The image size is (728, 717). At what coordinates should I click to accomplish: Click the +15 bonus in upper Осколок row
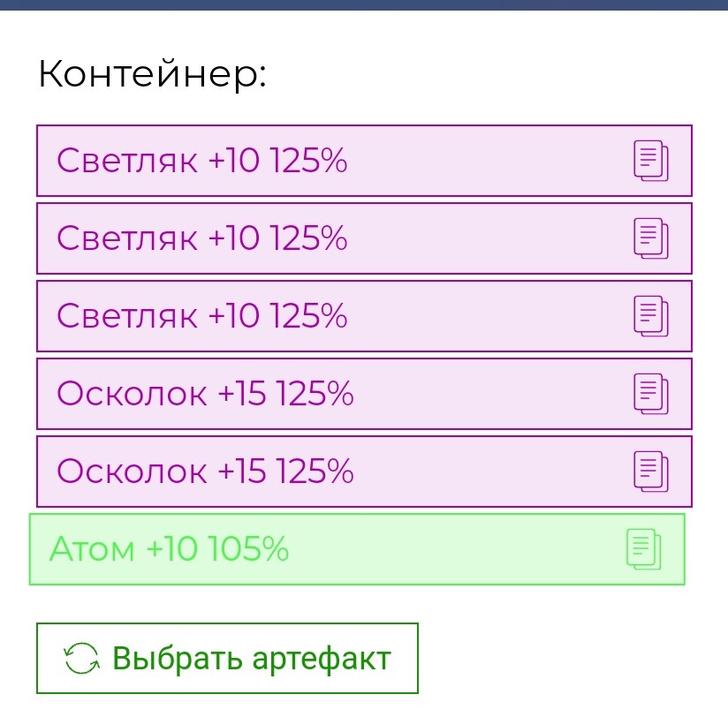(242, 394)
